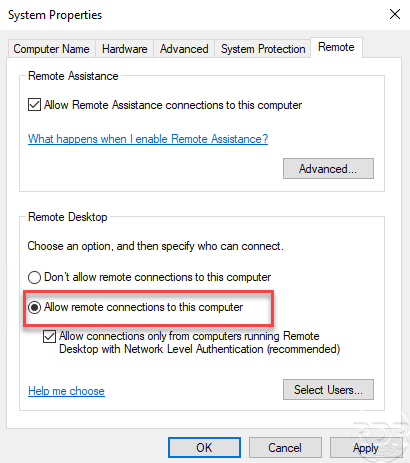Screen dimensions: 410x463
Task: Uncheck Allow Remote Assistance connections checkbox
Action: pos(34,105)
